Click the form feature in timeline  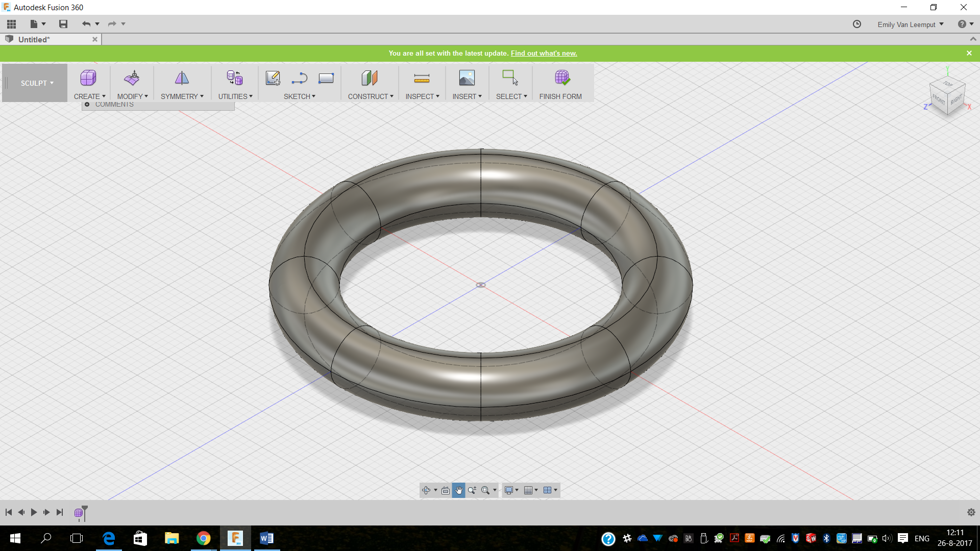[x=79, y=513]
